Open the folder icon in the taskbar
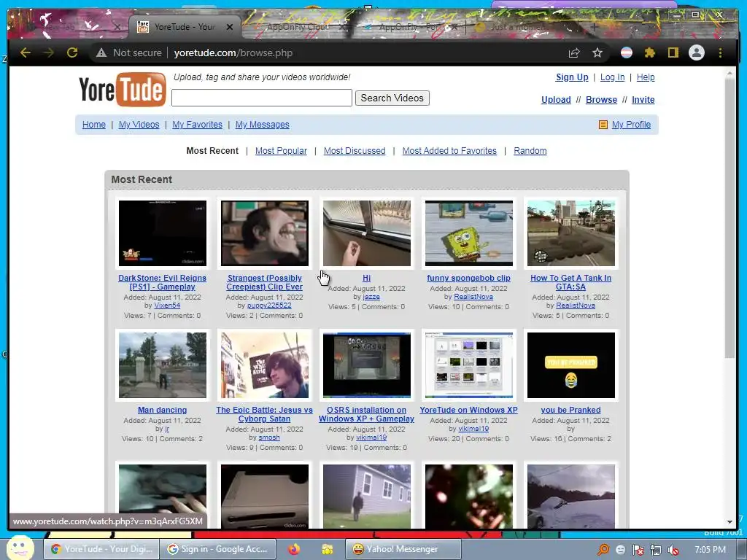 pyautogui.click(x=328, y=549)
